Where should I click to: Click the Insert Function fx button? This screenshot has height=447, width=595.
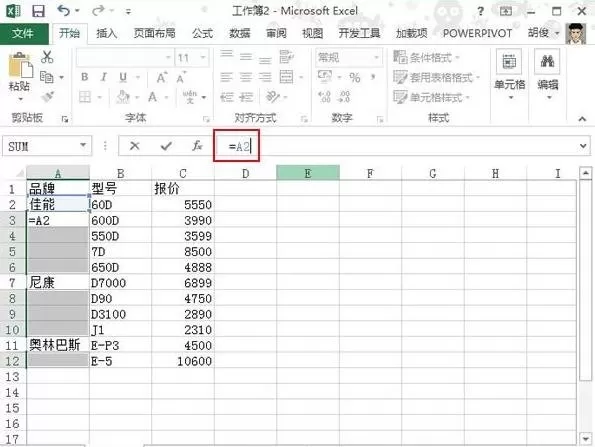pos(197,146)
